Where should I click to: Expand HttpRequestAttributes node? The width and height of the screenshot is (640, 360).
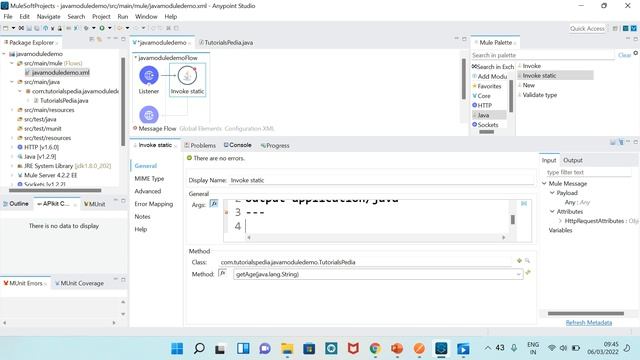click(560, 221)
